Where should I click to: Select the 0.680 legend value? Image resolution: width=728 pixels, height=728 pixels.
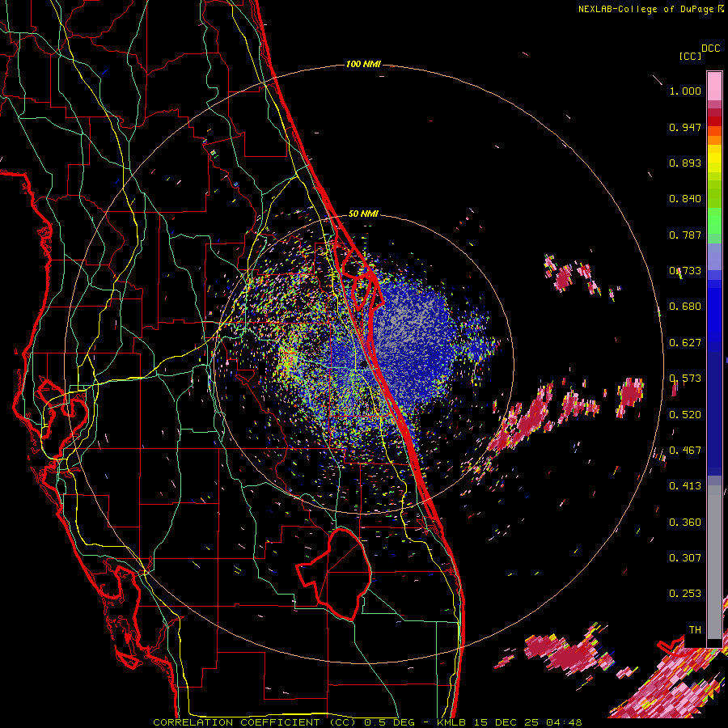click(x=685, y=307)
